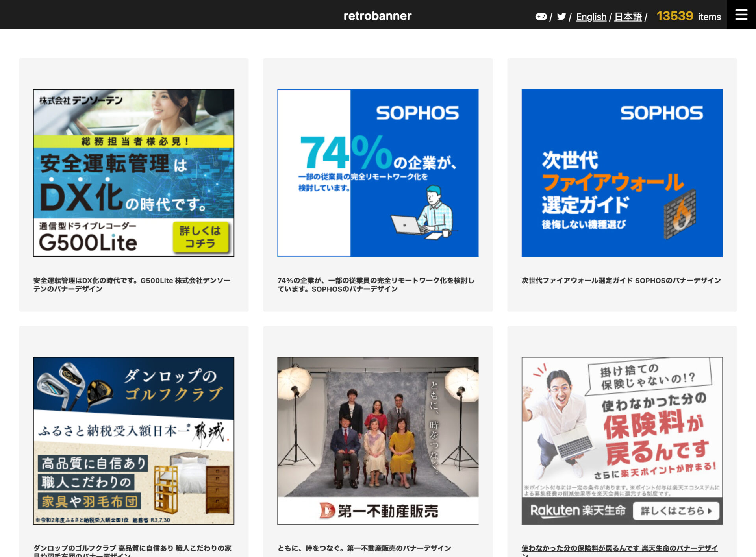Viewport: 756px width, 557px height.
Task: Open the Rakuten 楽天生命 insurance banner
Action: click(622, 440)
